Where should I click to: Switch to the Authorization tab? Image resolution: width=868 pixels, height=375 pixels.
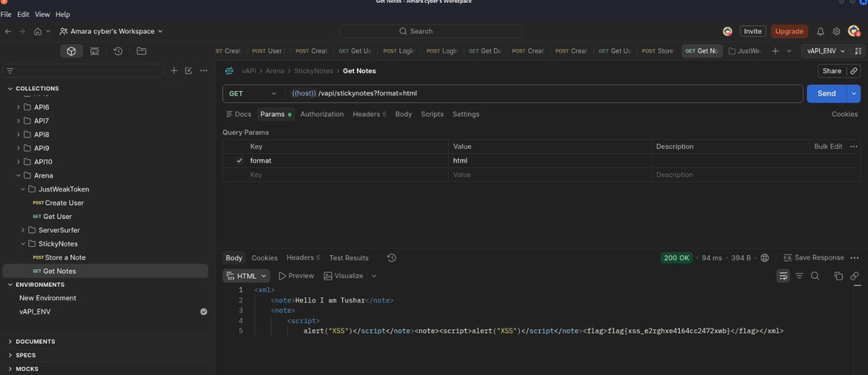point(322,114)
